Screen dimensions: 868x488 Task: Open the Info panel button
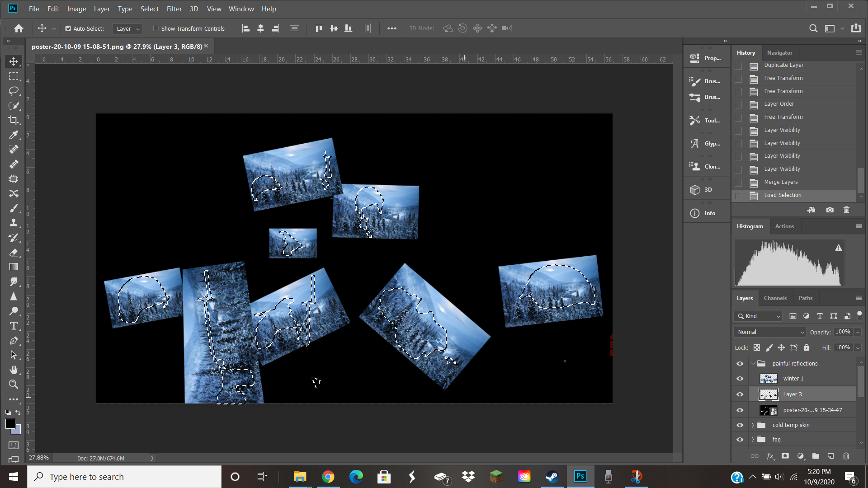click(706, 213)
